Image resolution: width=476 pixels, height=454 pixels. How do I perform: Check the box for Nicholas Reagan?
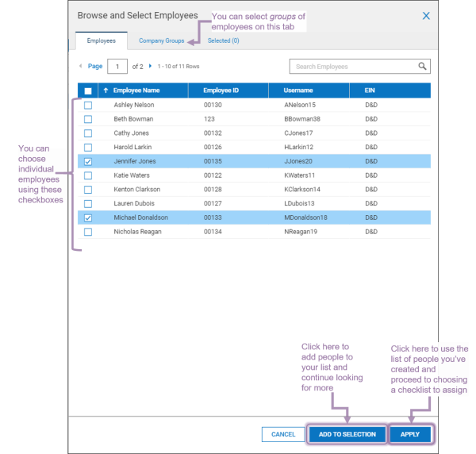coord(88,232)
